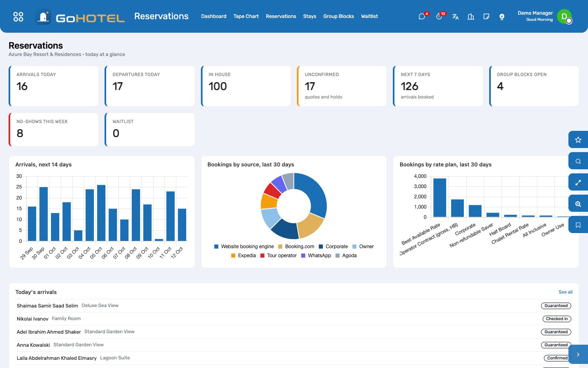Open Nikolai Ivanov's arrival row
This screenshot has width=588, height=368.
point(294,319)
